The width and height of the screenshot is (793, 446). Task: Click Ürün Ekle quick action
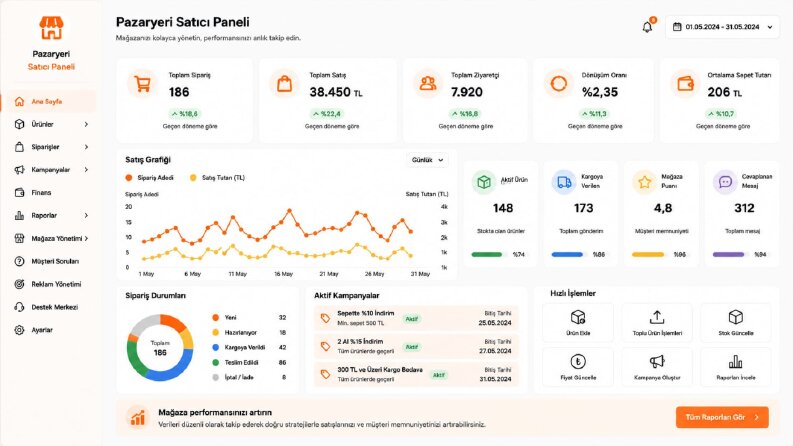coord(578,323)
